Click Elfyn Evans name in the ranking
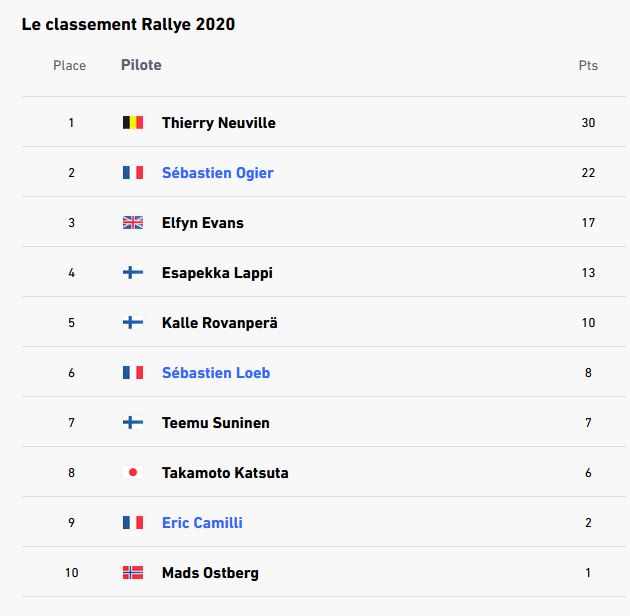 (202, 223)
